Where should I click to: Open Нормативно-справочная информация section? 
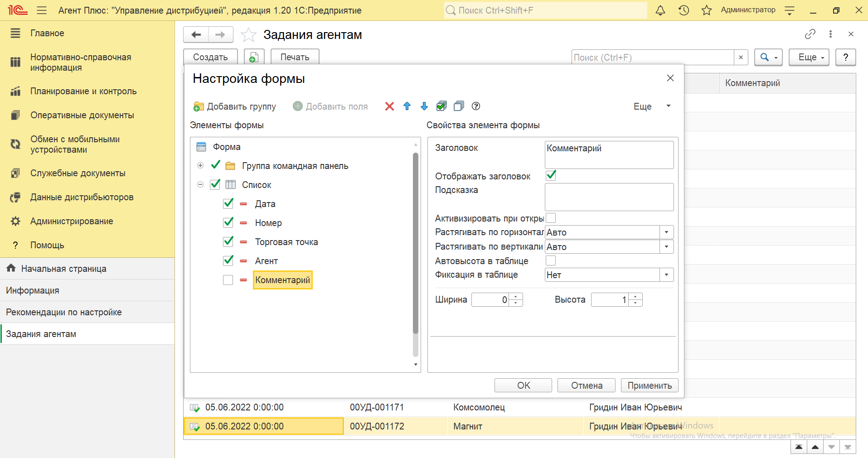(81, 63)
